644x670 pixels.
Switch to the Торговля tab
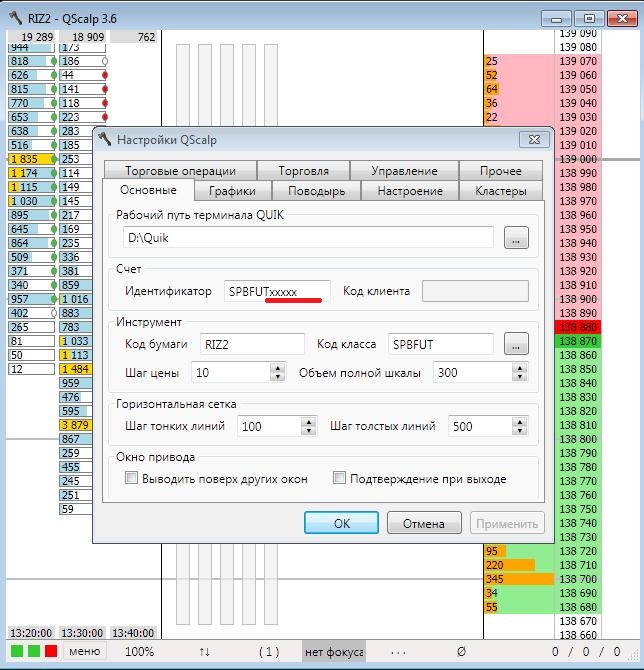[303, 171]
